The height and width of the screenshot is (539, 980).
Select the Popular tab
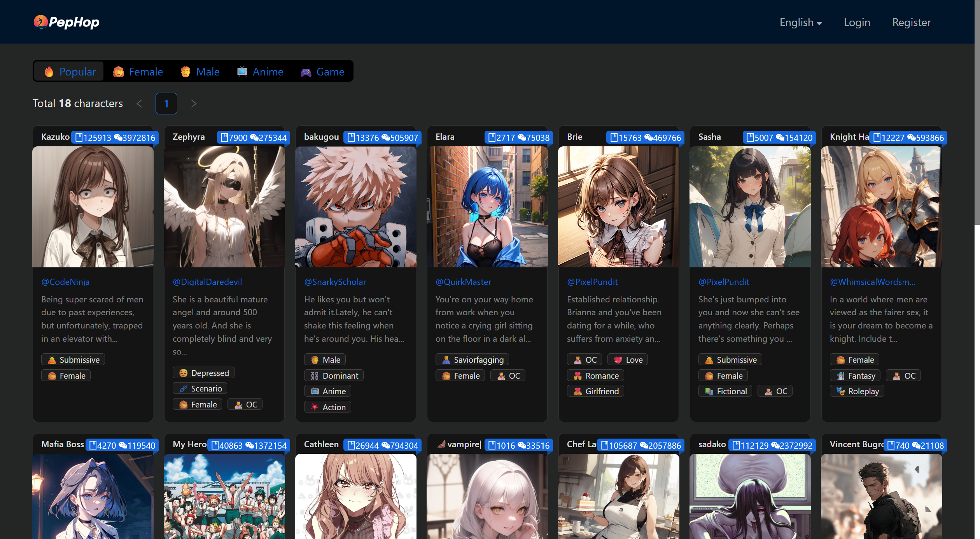tap(68, 71)
